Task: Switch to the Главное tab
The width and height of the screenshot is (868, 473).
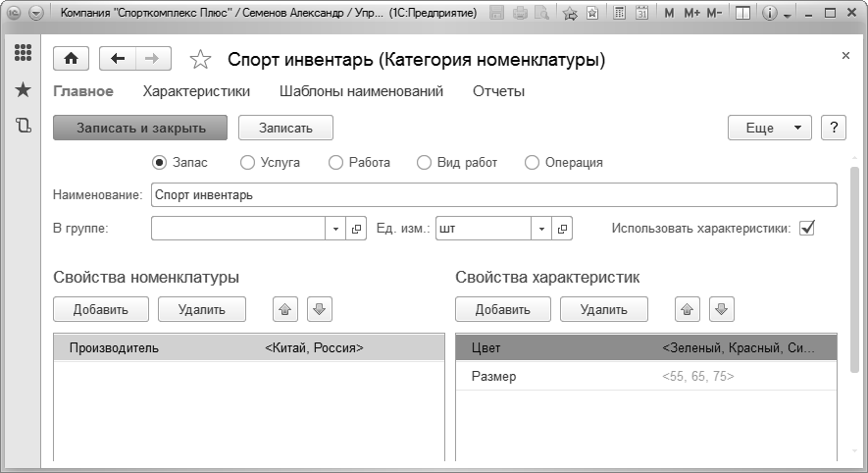Action: click(x=83, y=91)
